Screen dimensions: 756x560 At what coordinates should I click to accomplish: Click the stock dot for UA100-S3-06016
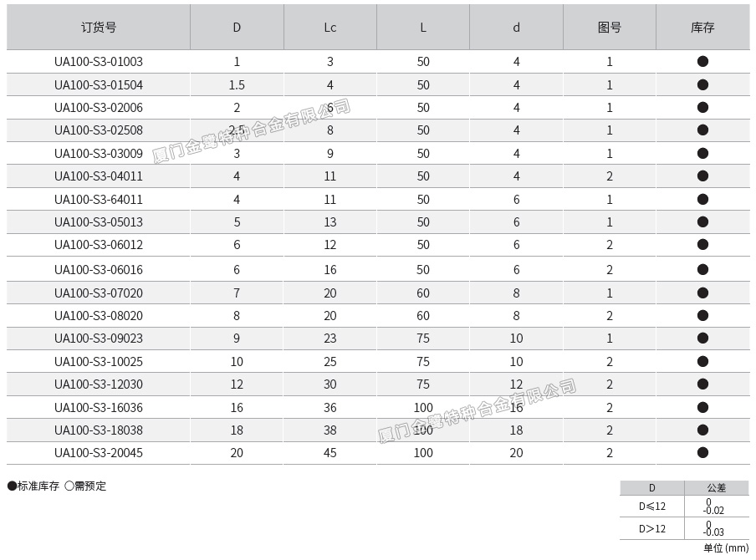(702, 270)
